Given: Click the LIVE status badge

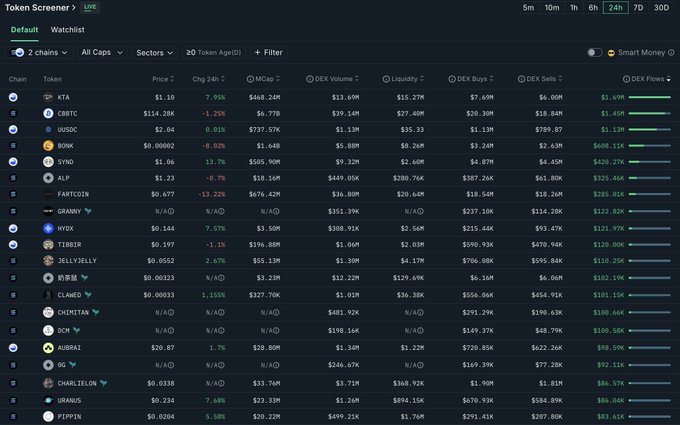Looking at the screenshot, I should click(90, 7).
